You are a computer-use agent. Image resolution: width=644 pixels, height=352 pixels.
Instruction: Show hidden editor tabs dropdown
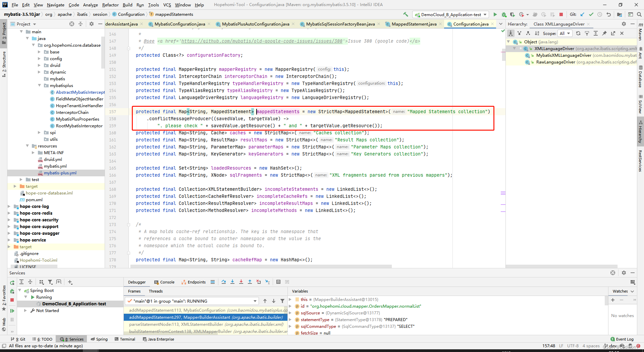pos(501,24)
